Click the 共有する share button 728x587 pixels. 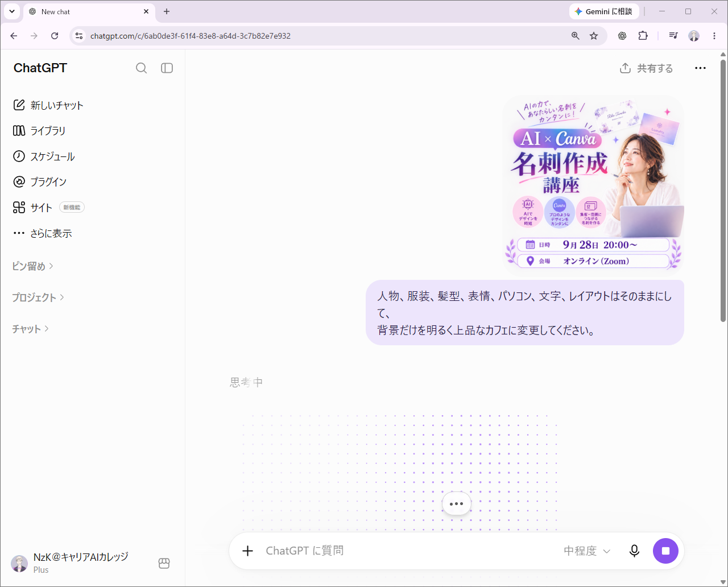(646, 68)
